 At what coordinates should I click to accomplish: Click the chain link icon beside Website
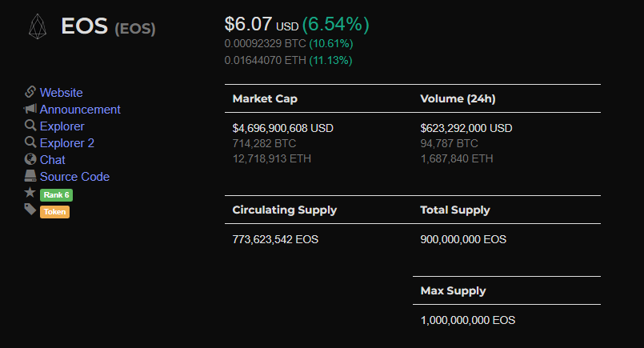[x=30, y=92]
